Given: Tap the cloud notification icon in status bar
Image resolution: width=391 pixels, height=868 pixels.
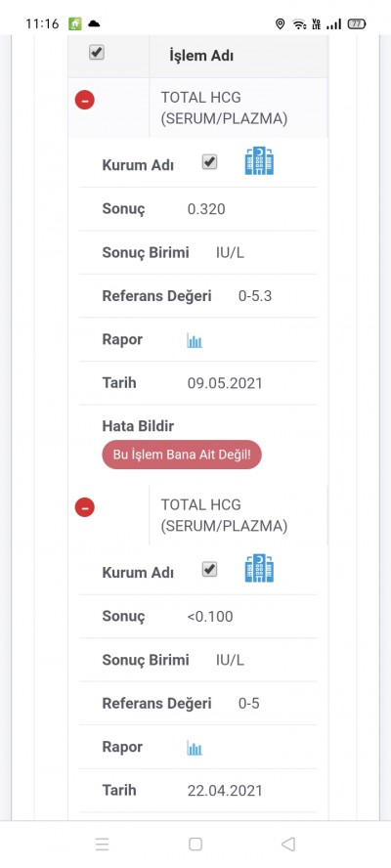Looking at the screenshot, I should pos(94,23).
